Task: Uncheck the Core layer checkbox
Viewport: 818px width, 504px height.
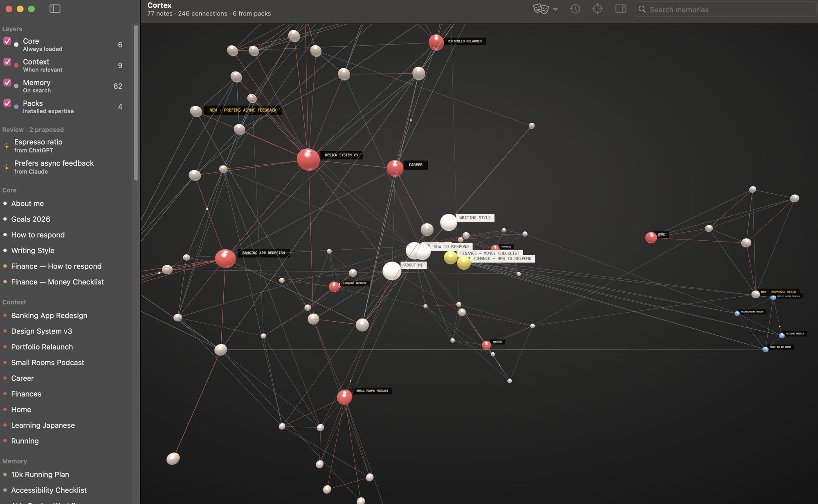Action: (7, 41)
